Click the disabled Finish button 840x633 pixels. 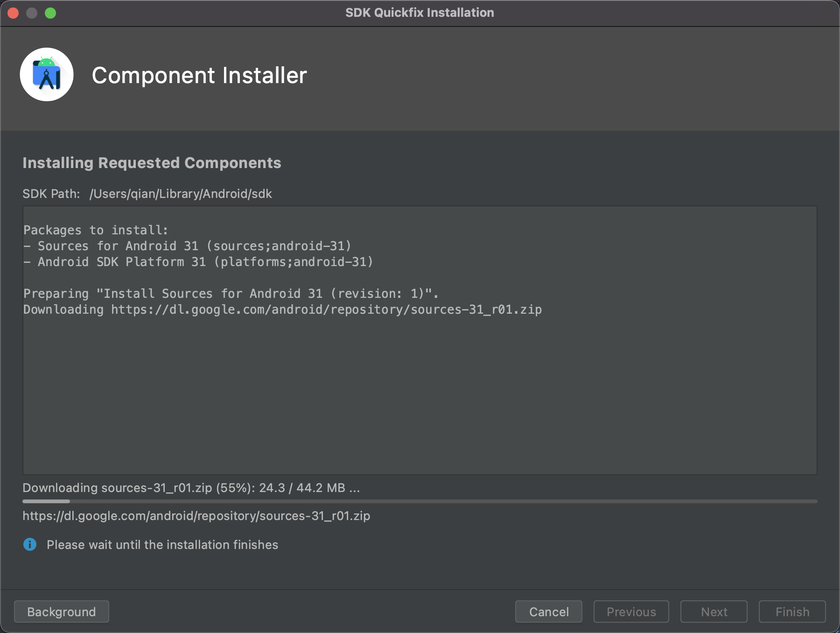coord(792,612)
